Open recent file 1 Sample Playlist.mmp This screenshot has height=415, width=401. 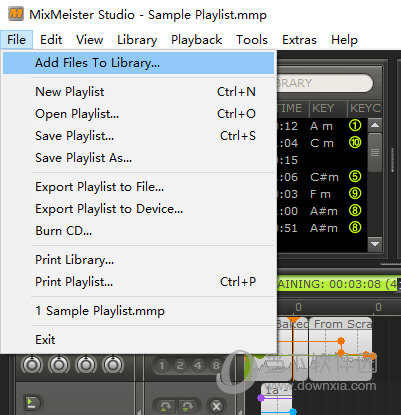138,311
